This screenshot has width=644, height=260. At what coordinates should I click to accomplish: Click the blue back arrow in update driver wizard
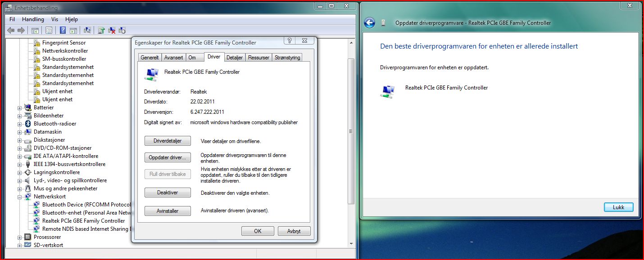coord(369,23)
